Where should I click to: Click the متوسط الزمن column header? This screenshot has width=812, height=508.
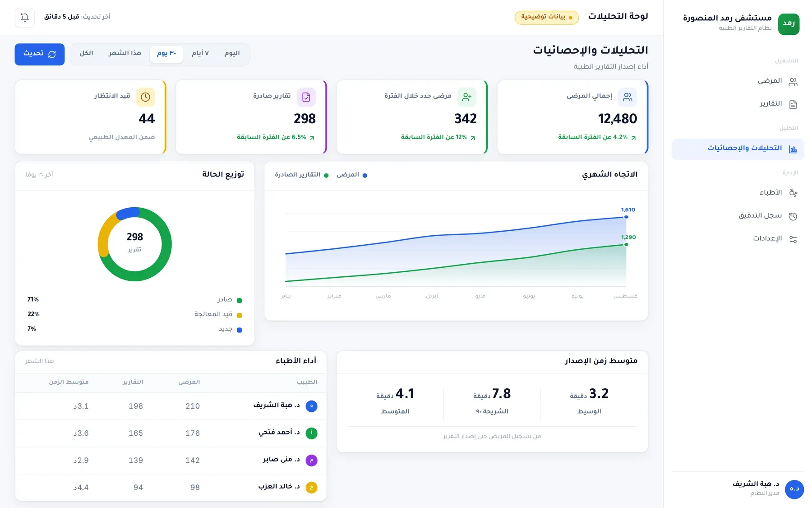69,382
